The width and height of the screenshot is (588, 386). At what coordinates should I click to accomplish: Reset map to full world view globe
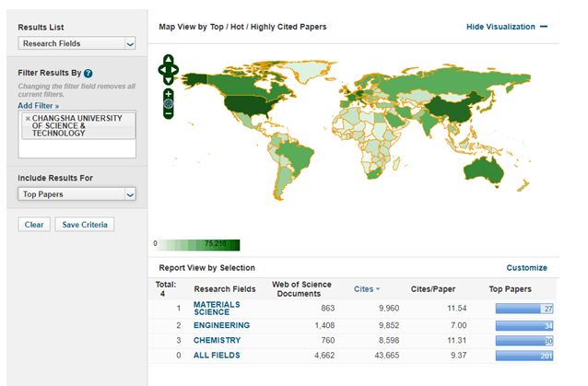pyautogui.click(x=169, y=103)
